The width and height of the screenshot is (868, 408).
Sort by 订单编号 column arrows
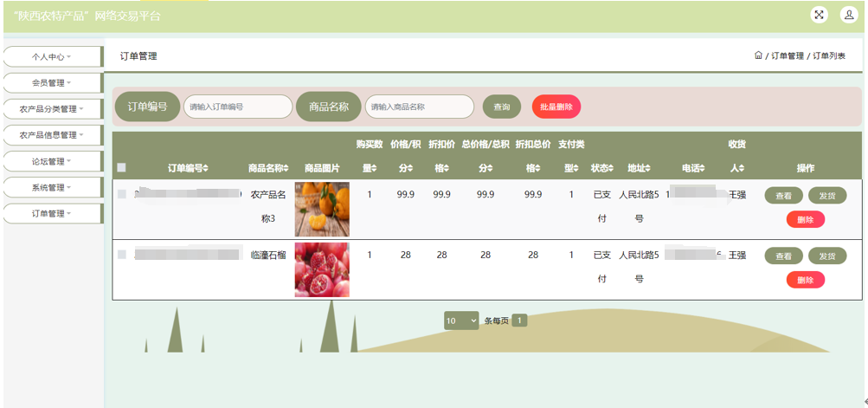coord(206,169)
